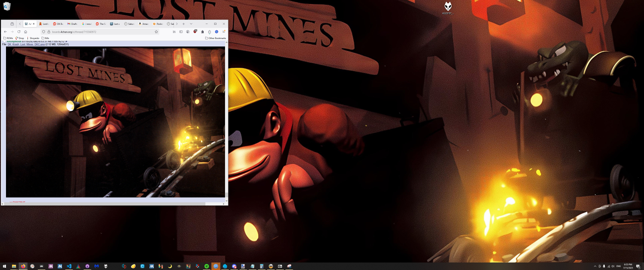Open the volume control in tray

pyautogui.click(x=613, y=266)
